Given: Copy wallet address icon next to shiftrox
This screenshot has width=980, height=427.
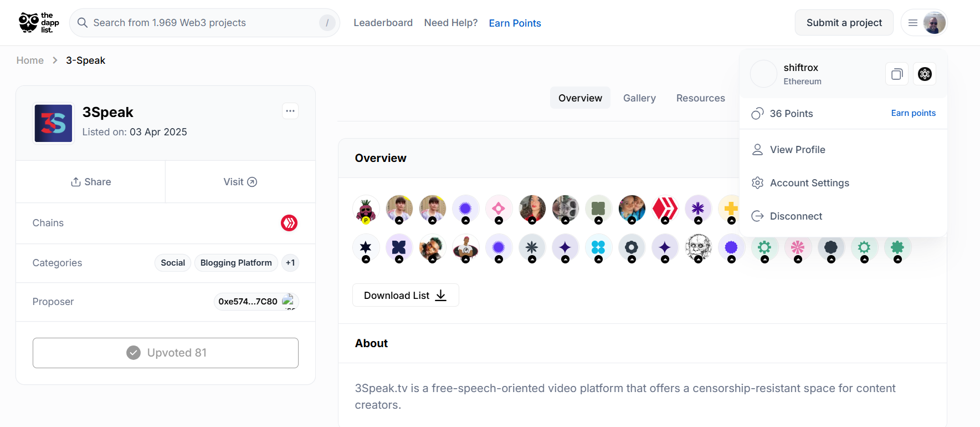Looking at the screenshot, I should click(x=897, y=74).
